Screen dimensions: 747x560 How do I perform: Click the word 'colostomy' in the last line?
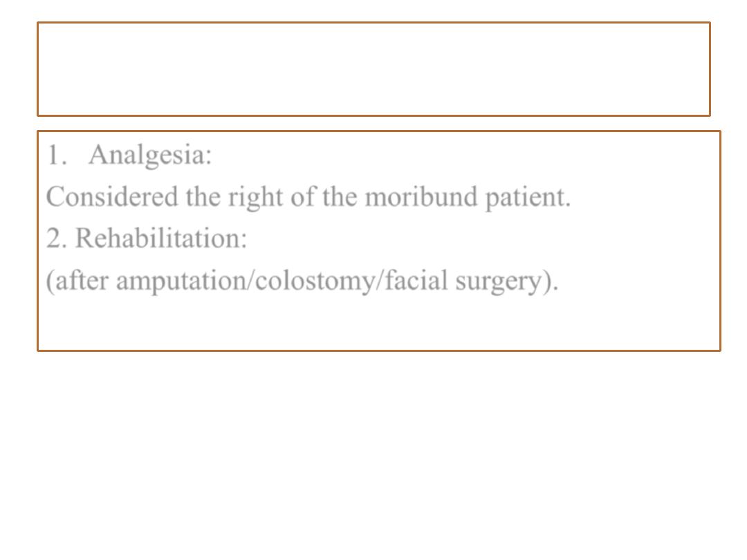pos(315,281)
